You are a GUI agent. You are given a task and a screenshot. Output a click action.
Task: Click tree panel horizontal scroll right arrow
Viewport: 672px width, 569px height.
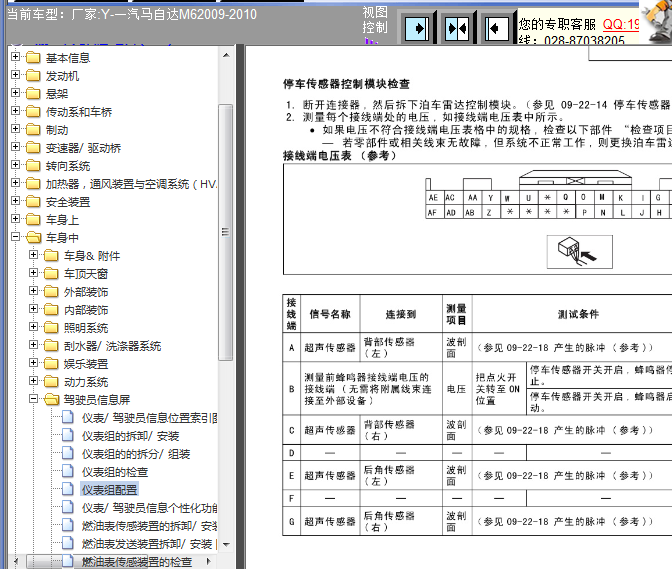coord(209,561)
